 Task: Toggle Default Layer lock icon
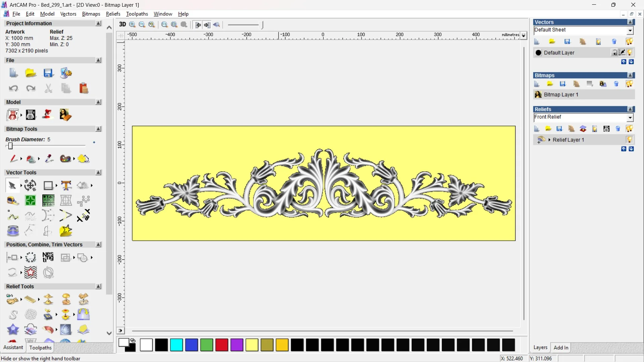(614, 53)
